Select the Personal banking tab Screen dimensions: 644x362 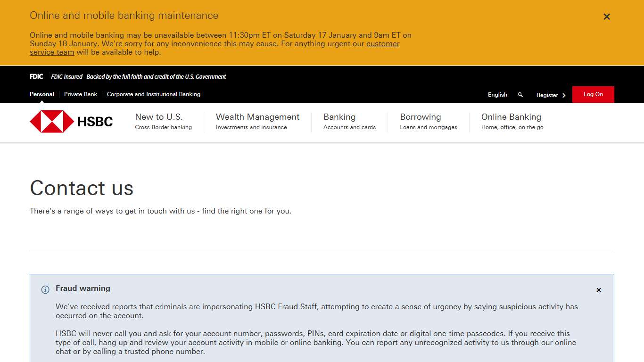(x=41, y=94)
